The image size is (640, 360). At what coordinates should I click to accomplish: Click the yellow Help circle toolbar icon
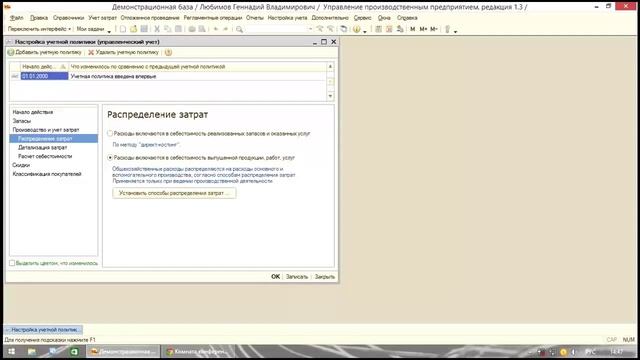357,29
